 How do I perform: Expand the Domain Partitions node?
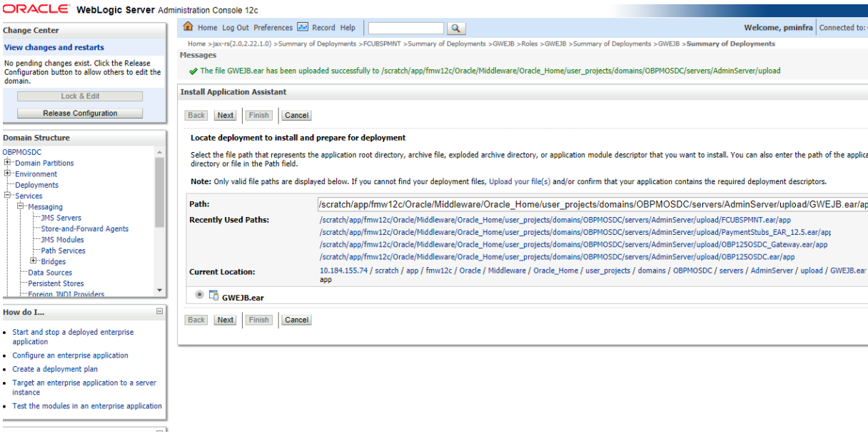coord(6,163)
